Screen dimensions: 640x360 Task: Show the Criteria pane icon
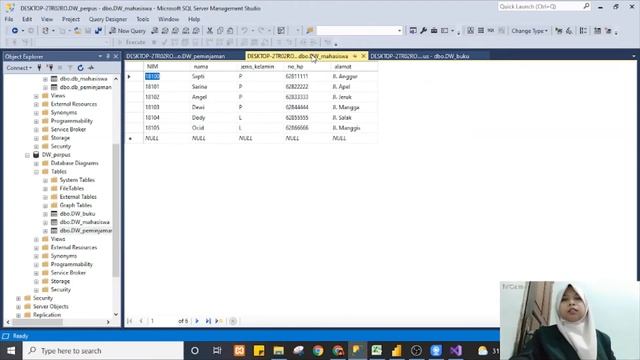tap(481, 31)
